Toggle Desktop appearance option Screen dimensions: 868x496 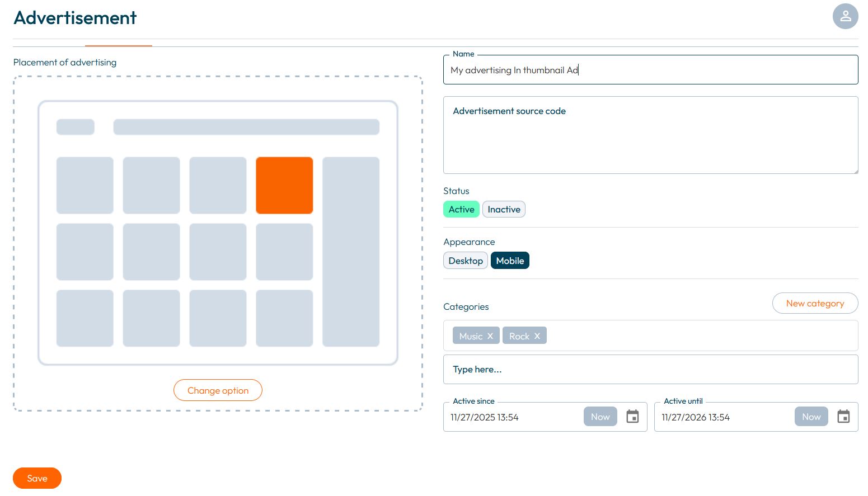click(x=465, y=261)
